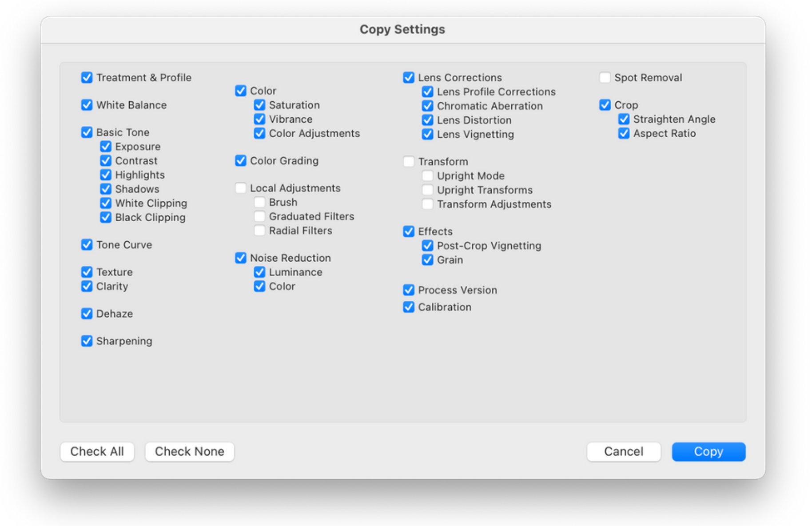Enable the Spot Removal checkbox

605,78
